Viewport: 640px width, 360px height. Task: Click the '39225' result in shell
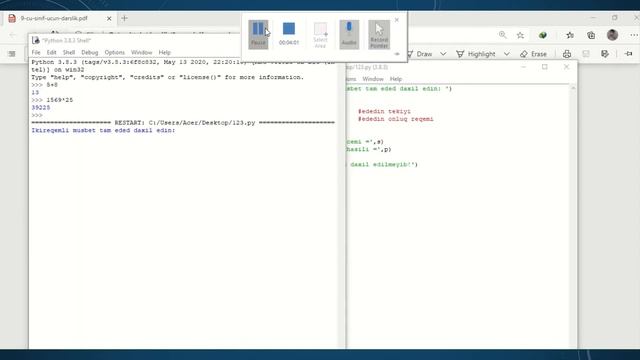click(40, 108)
